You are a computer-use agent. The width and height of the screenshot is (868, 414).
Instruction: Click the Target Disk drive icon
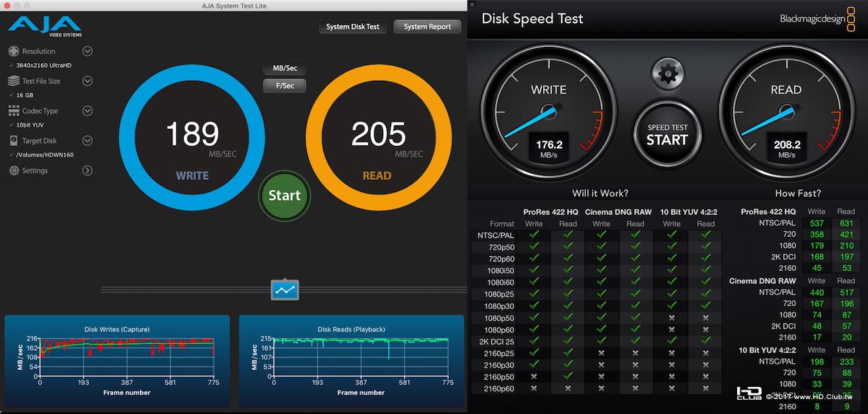14,140
